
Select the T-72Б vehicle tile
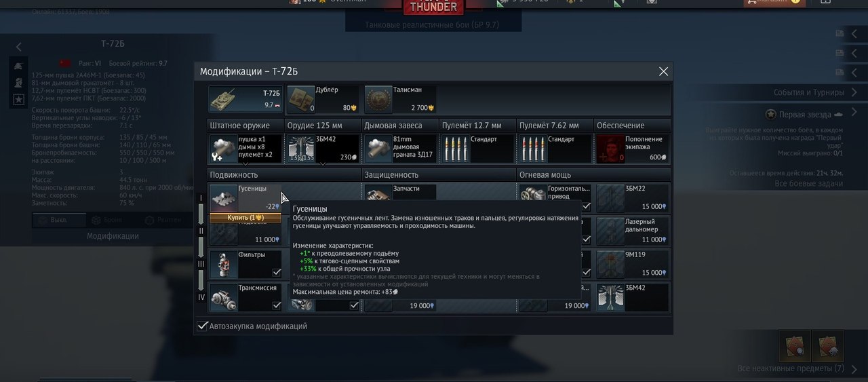click(245, 99)
